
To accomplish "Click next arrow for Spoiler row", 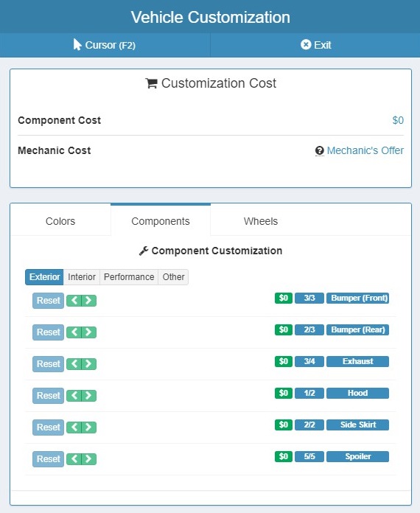I will [89, 459].
